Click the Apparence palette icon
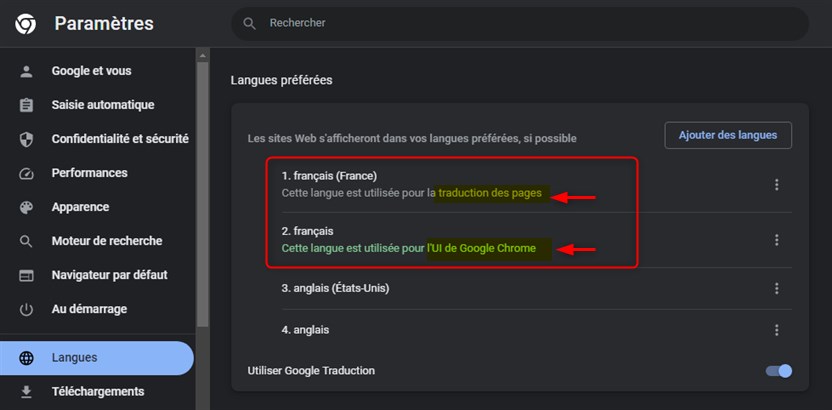832x410 pixels. tap(26, 207)
